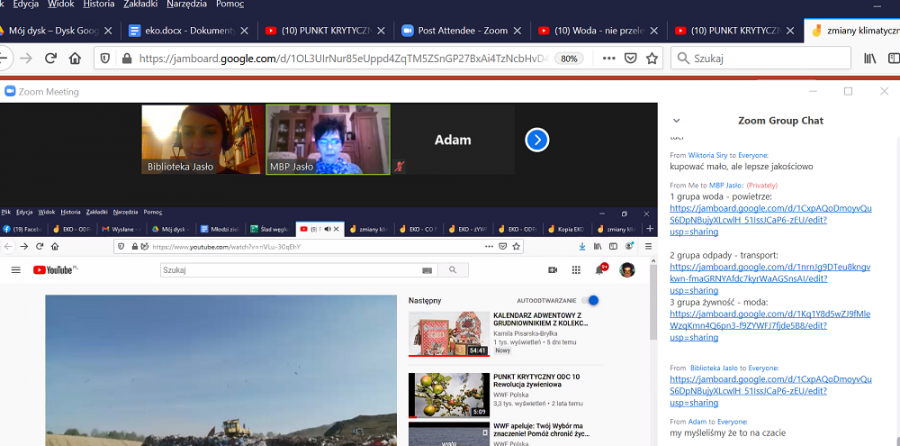Show site info padlock for jamboard.google.com
The width and height of the screenshot is (900, 446).
pyautogui.click(x=126, y=58)
